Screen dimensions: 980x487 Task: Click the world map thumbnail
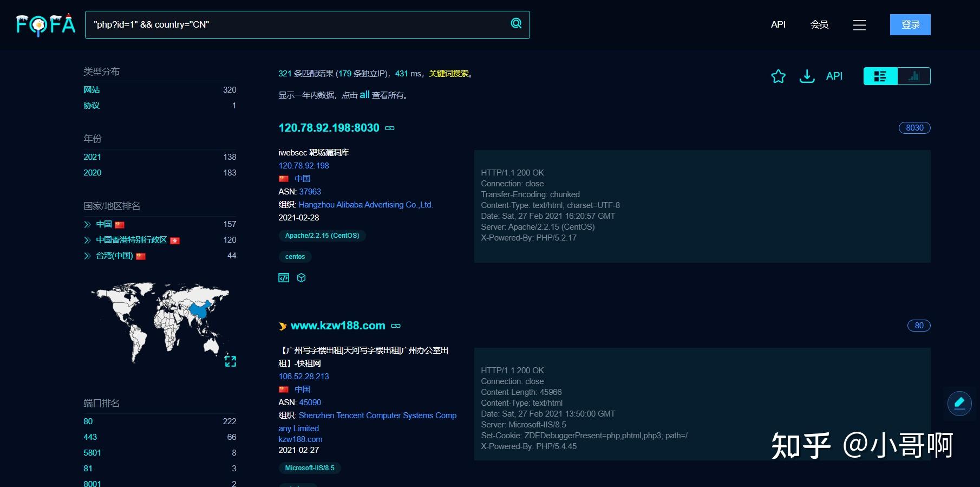[x=160, y=322]
